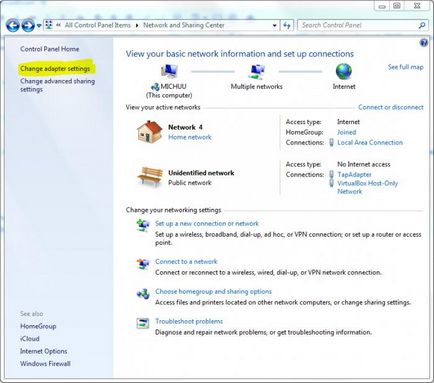Expand the double-chevron breadcrumb overflow
The width and height of the screenshot is (434, 383).
click(x=59, y=25)
